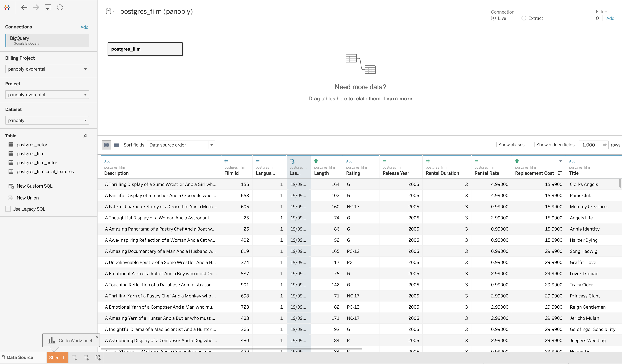Open the Sort fields dropdown

211,145
